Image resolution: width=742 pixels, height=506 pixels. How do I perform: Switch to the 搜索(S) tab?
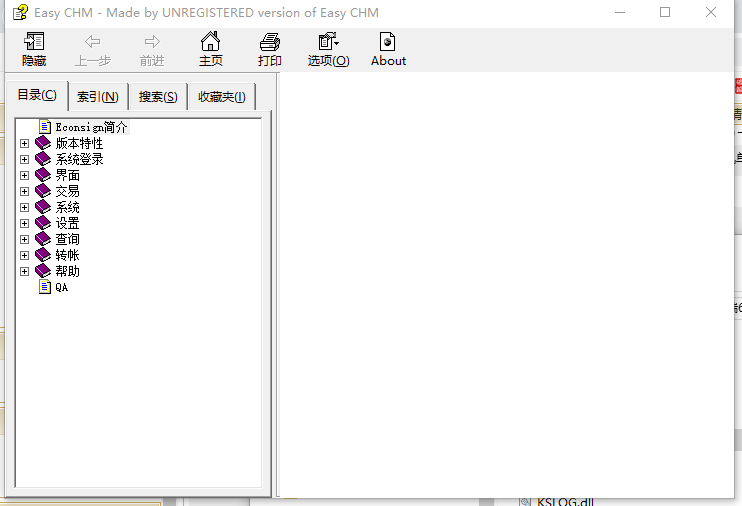coord(158,97)
